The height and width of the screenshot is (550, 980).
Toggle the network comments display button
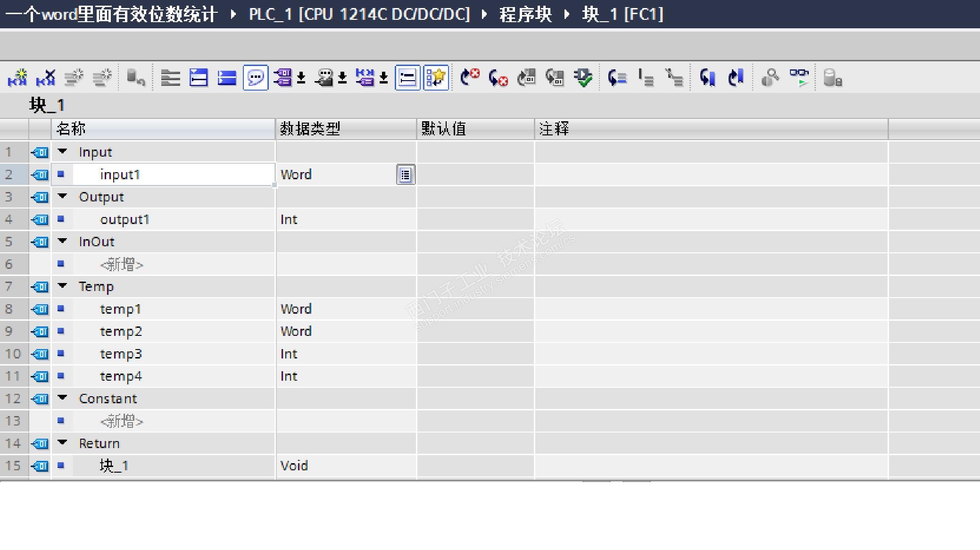[x=407, y=78]
